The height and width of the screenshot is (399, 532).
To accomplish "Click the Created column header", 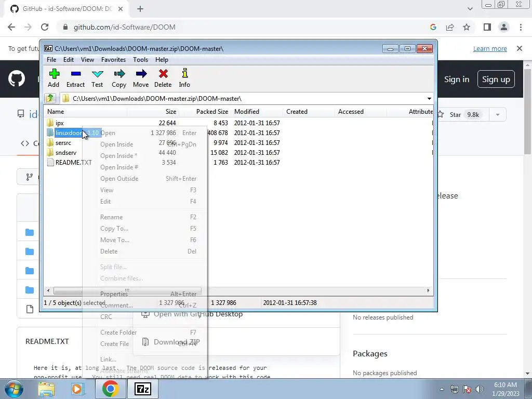I will [x=309, y=112].
